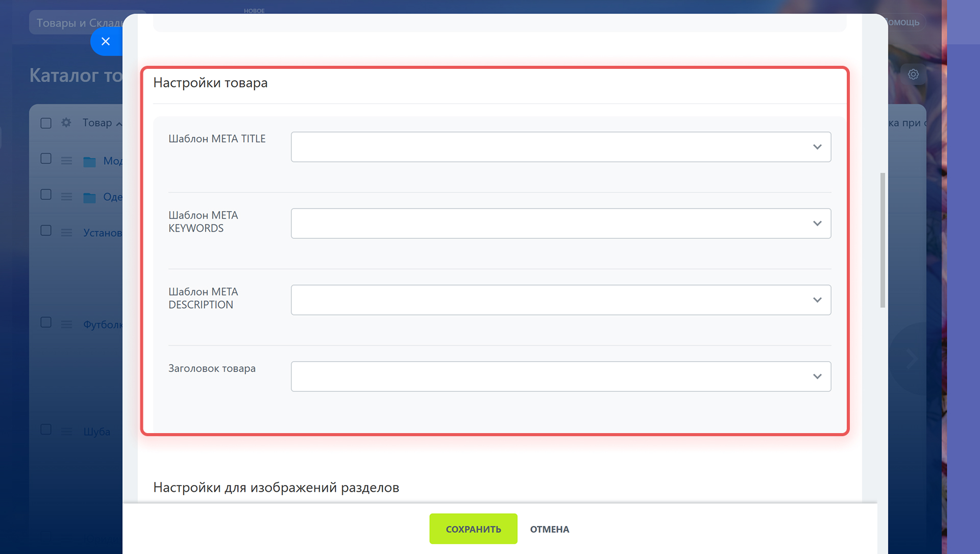Open the row menu icon for Футбол... row

pyautogui.click(x=66, y=324)
